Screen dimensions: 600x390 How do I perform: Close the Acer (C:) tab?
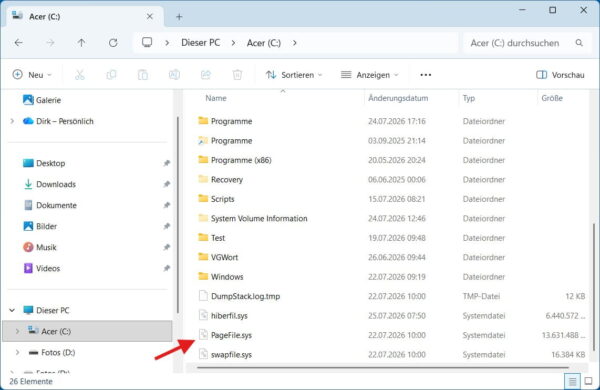(x=150, y=16)
